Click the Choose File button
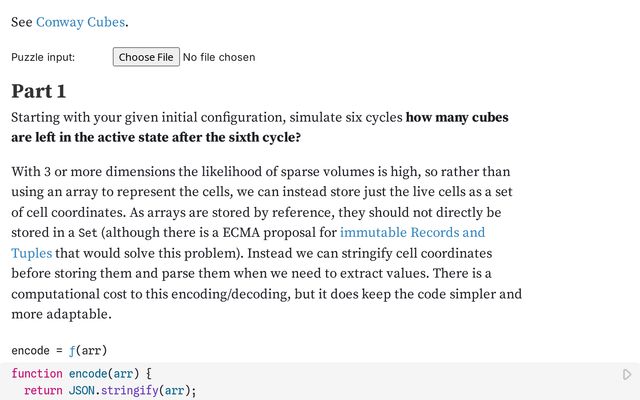640x400 pixels. point(146,57)
